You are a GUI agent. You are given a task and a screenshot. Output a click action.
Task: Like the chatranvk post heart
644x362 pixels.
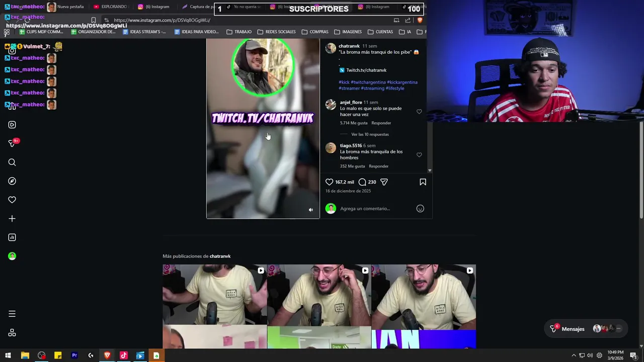click(329, 182)
